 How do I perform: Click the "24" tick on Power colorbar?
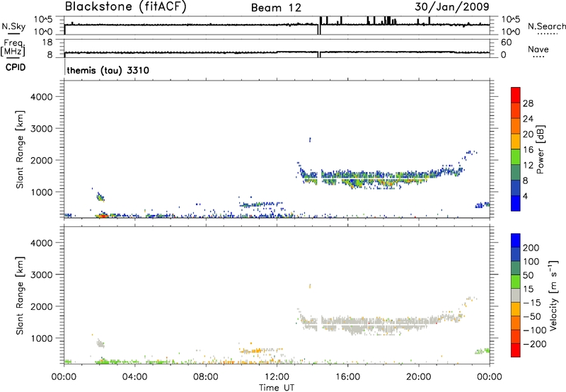[528, 119]
